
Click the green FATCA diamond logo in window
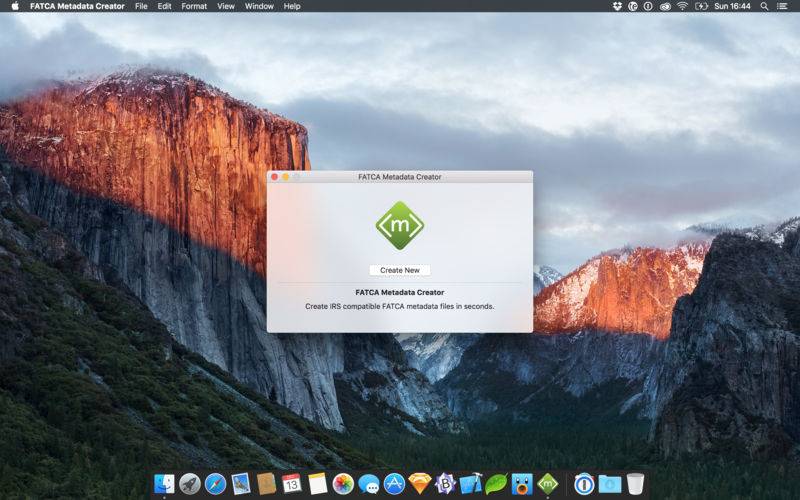pos(399,225)
